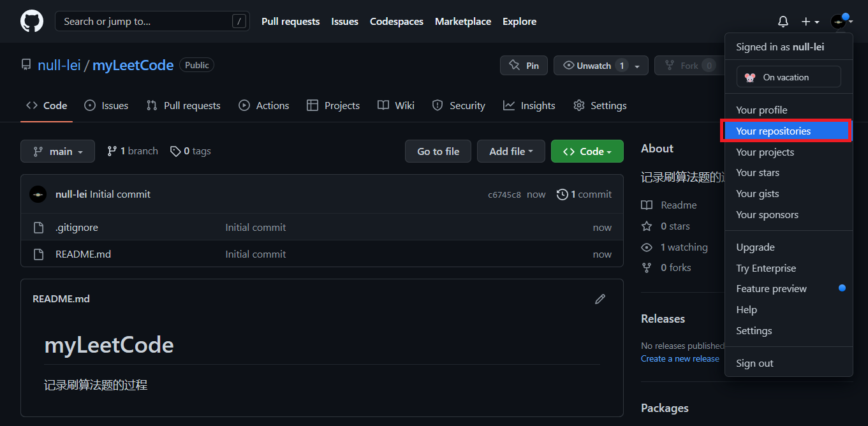
Task: Click the Initial commit message in header row
Action: 120,195
